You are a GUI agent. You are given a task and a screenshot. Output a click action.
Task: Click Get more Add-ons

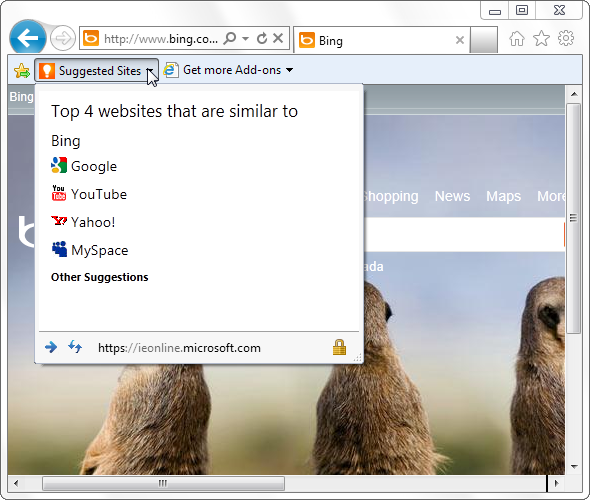coord(232,70)
